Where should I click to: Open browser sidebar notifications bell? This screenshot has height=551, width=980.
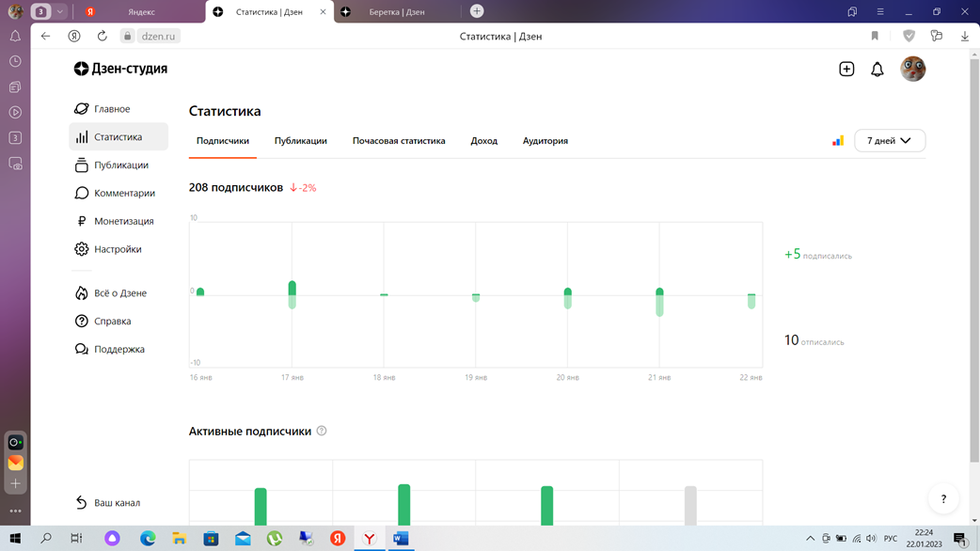15,37
